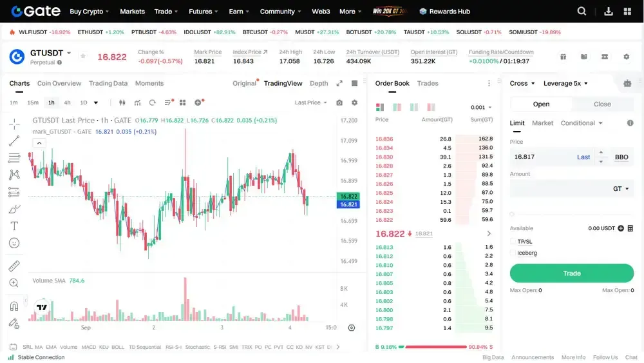Toggle the magnet mode tool

pyautogui.click(x=14, y=306)
